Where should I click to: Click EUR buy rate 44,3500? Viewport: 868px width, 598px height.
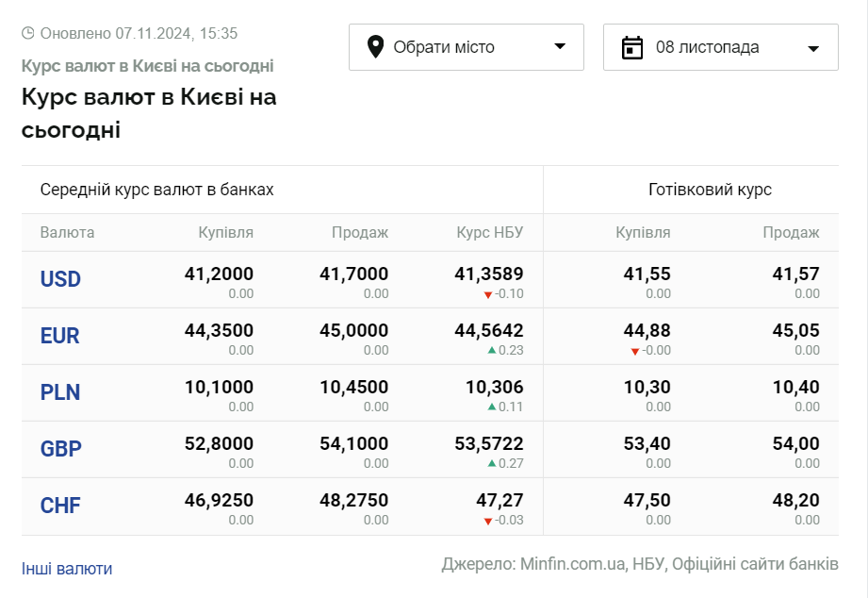[x=219, y=330]
